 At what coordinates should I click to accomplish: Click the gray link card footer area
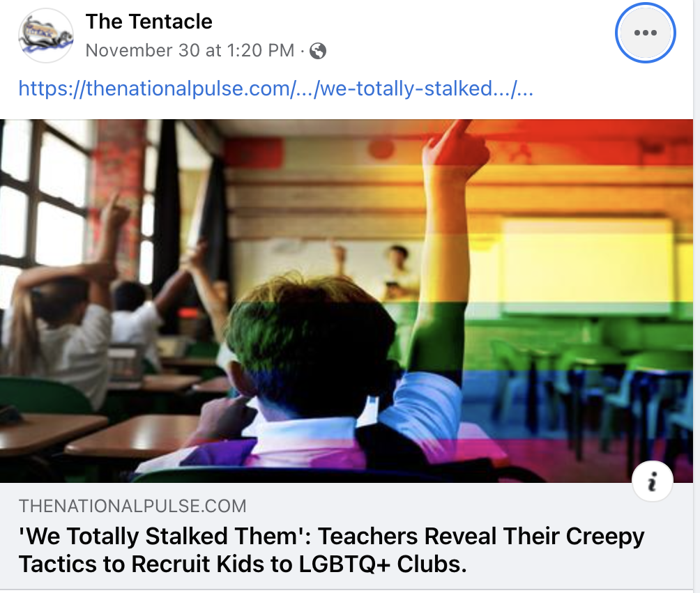click(x=347, y=535)
